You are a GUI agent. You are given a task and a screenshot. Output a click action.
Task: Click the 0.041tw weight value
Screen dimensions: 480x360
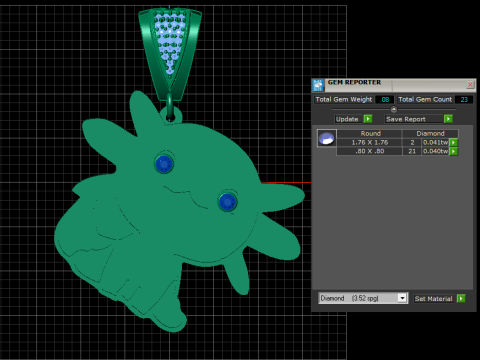(435, 142)
